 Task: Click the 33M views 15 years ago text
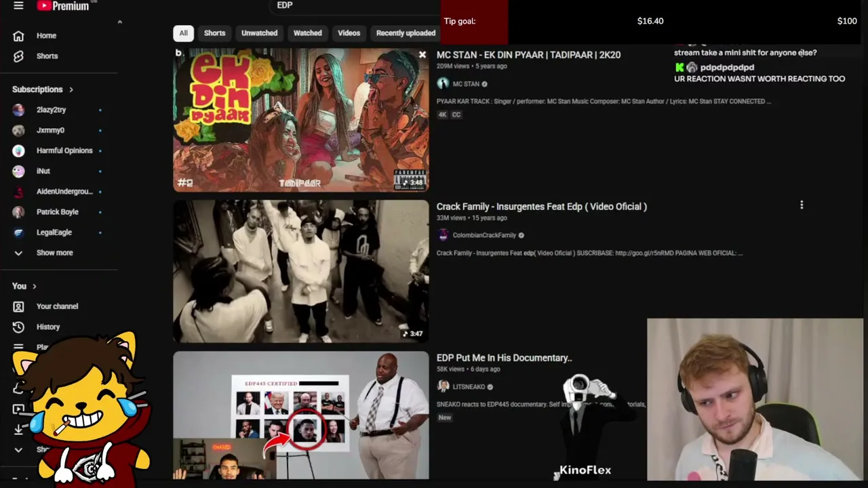(x=471, y=218)
